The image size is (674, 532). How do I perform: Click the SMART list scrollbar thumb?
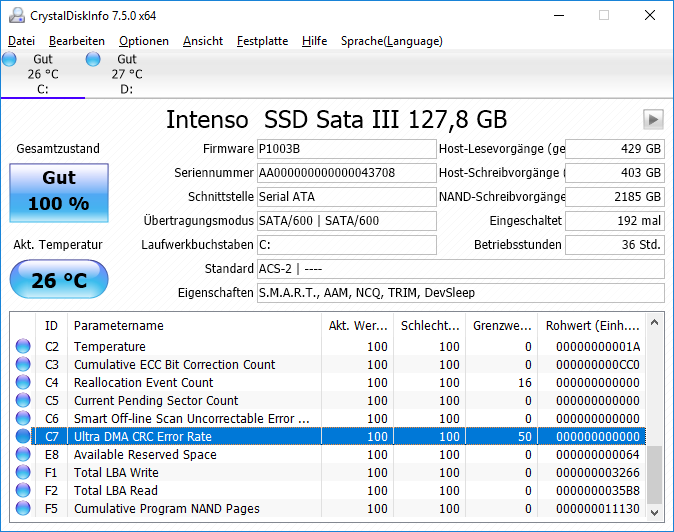(654, 475)
